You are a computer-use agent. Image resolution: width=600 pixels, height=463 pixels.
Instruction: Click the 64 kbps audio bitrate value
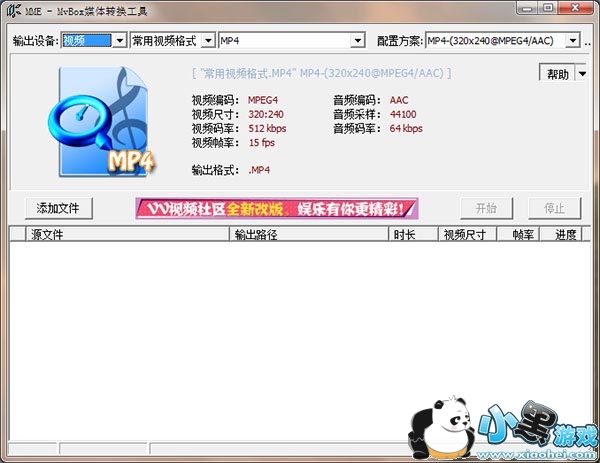[406, 129]
